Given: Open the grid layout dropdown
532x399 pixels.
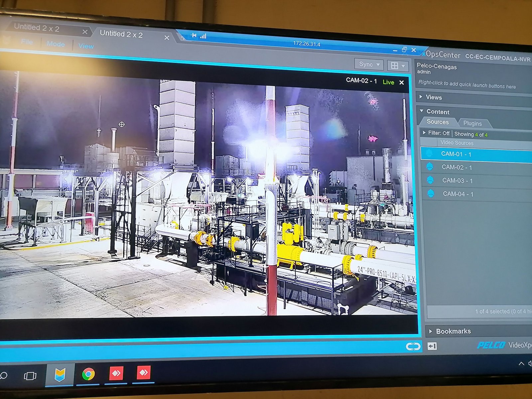Looking at the screenshot, I should click(x=398, y=66).
